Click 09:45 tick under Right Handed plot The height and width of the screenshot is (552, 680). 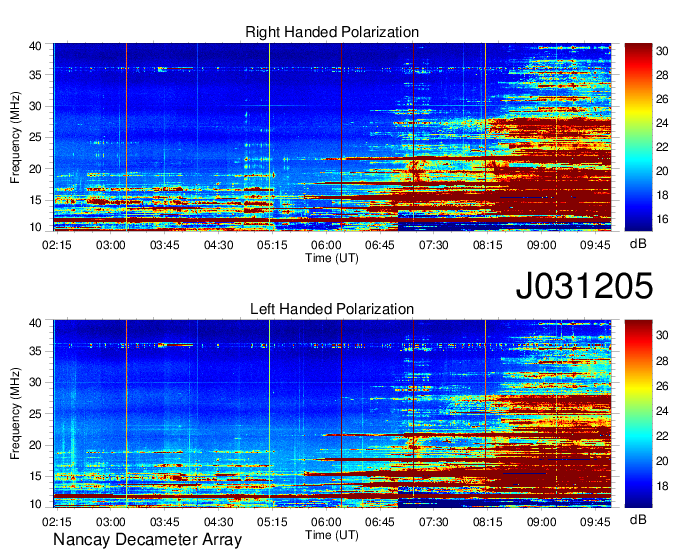[x=595, y=245]
